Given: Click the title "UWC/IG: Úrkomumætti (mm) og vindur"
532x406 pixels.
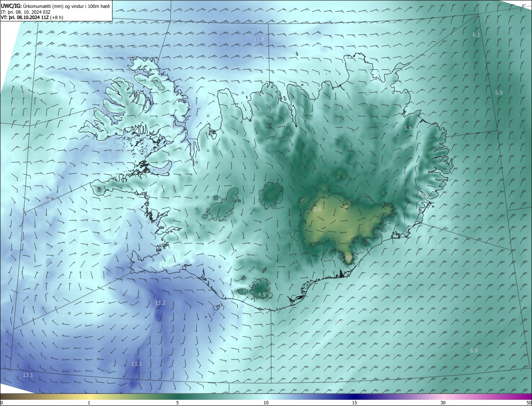Looking at the screenshot, I should (55, 6).
